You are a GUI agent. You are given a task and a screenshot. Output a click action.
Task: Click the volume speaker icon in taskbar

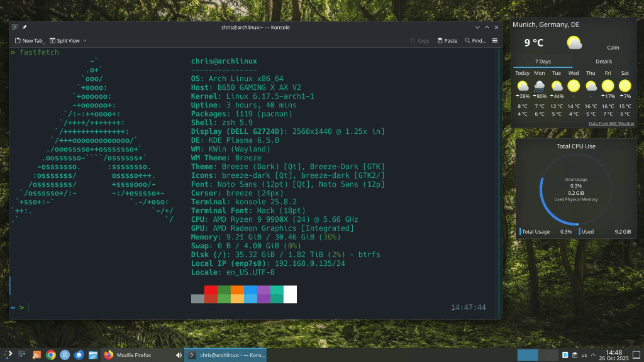[x=179, y=355]
